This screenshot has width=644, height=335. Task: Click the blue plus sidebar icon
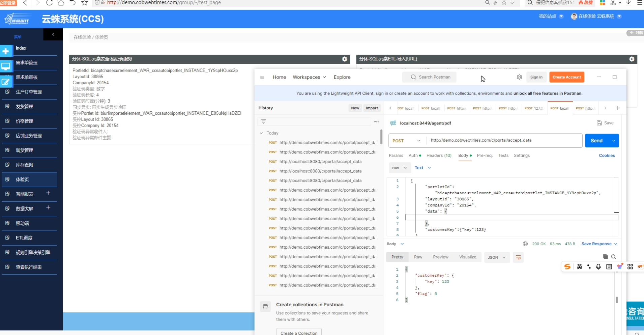click(x=6, y=51)
